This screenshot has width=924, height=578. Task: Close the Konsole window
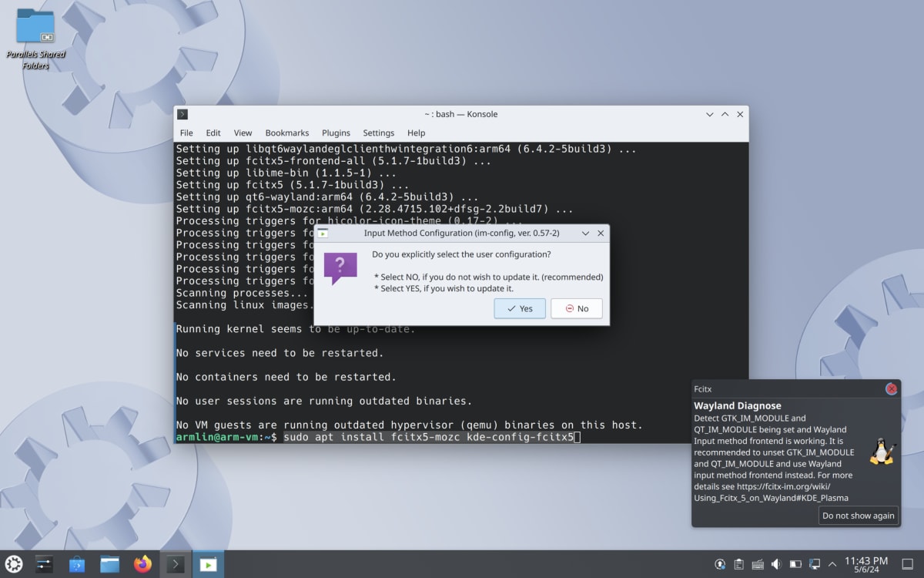(x=740, y=114)
